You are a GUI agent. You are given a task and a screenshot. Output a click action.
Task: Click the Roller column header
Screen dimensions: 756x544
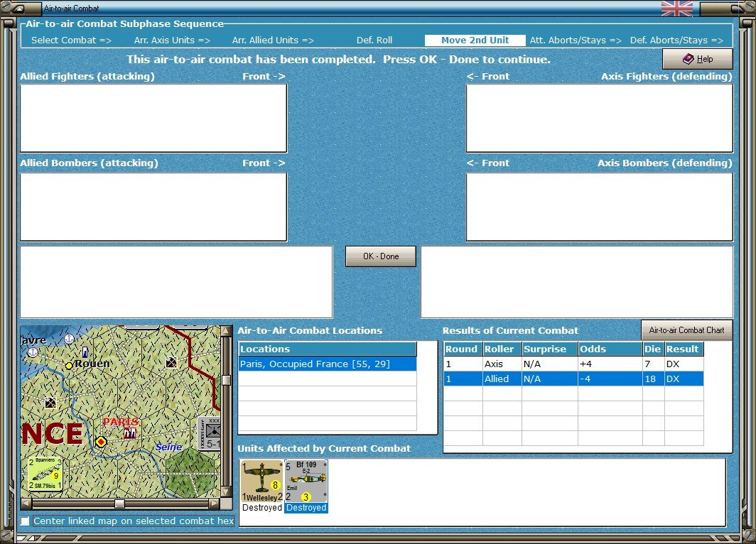coord(502,349)
